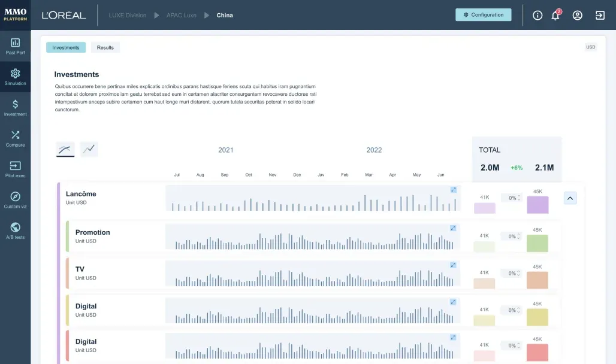Viewport: 616px width, 364px height.
Task: Open notifications bell with red badge
Action: click(x=555, y=16)
